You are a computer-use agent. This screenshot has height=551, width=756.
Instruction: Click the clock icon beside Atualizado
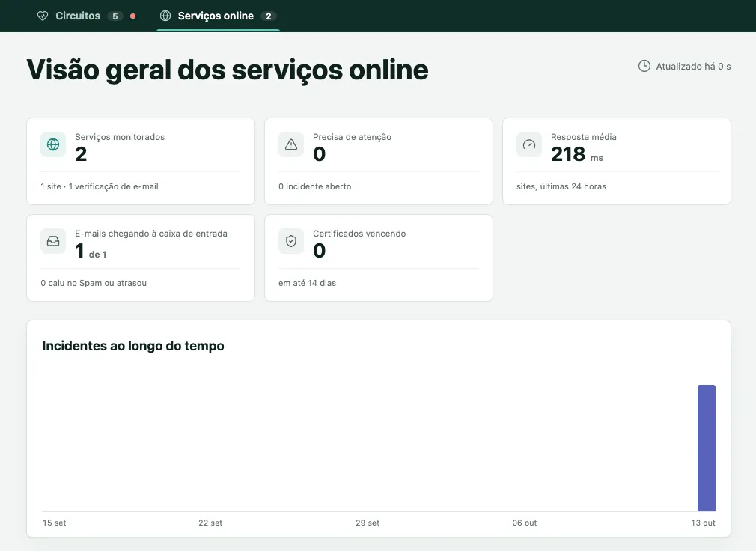click(x=644, y=66)
